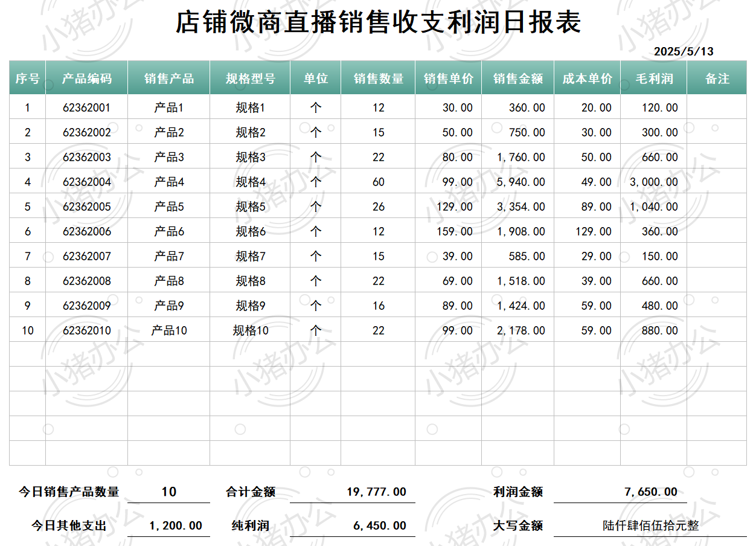Image resolution: width=756 pixels, height=546 pixels.
Task: Click sales amount cell 1,518.00
Action: 518,281
